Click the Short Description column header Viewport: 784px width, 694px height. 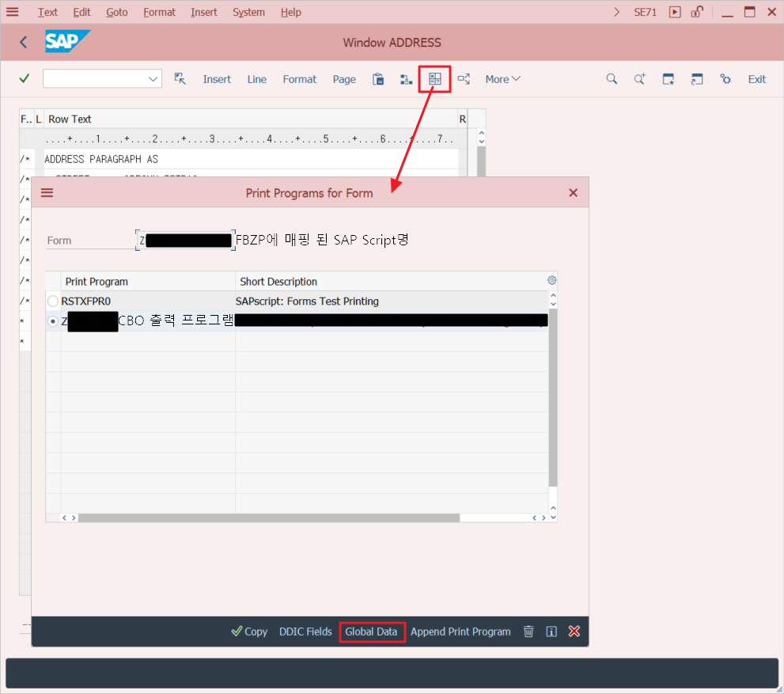[x=391, y=282]
